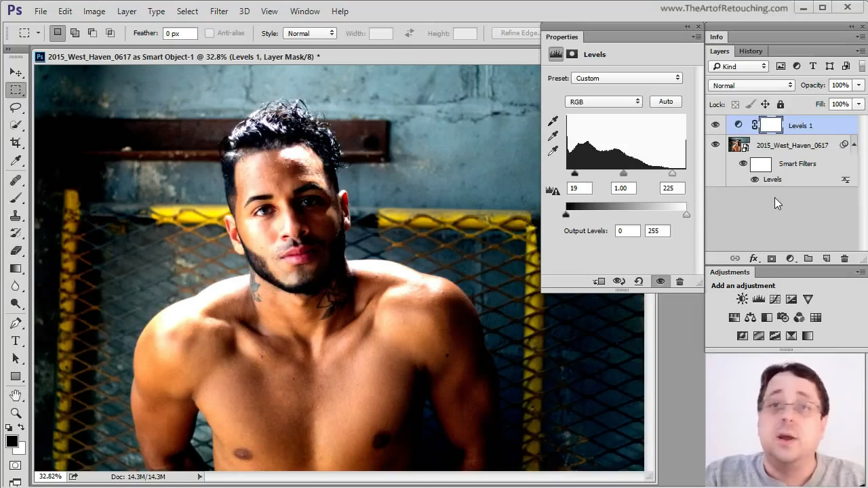The image size is (868, 488).
Task: Adjust the midtone gamma input slider
Action: [x=624, y=174]
